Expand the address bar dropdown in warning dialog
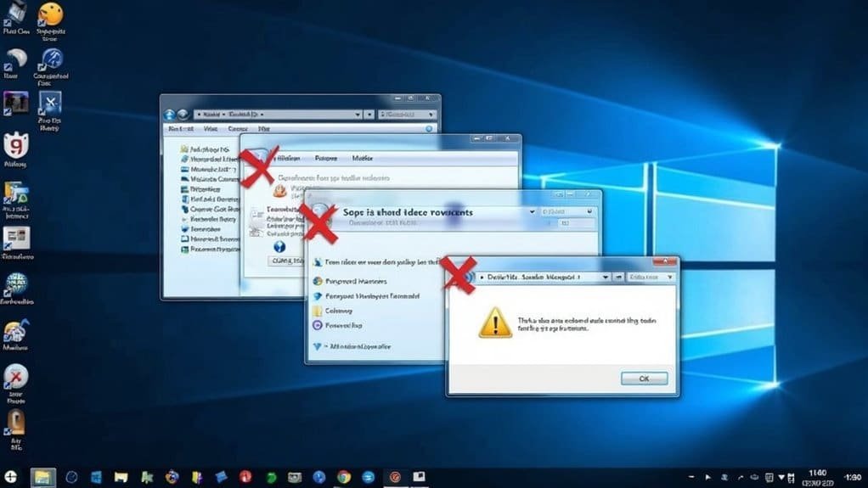The height and width of the screenshot is (488, 868). tap(606, 278)
